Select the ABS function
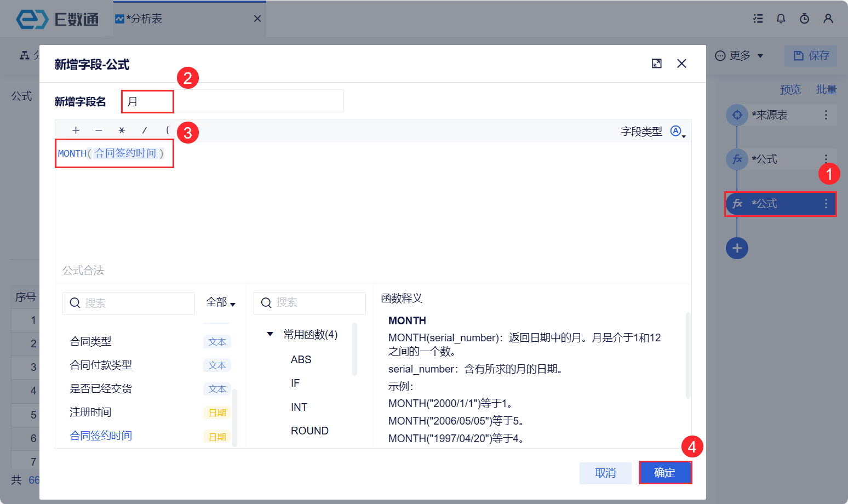Screen dimensions: 848x504 [x=301, y=360]
